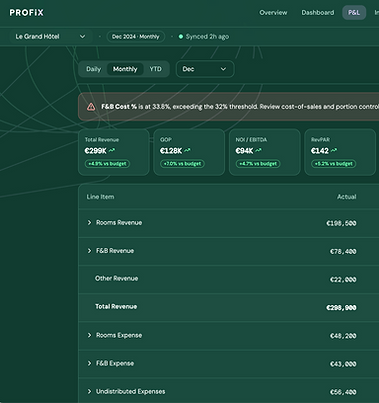
Task: Click the Actual column header
Action: click(x=347, y=197)
